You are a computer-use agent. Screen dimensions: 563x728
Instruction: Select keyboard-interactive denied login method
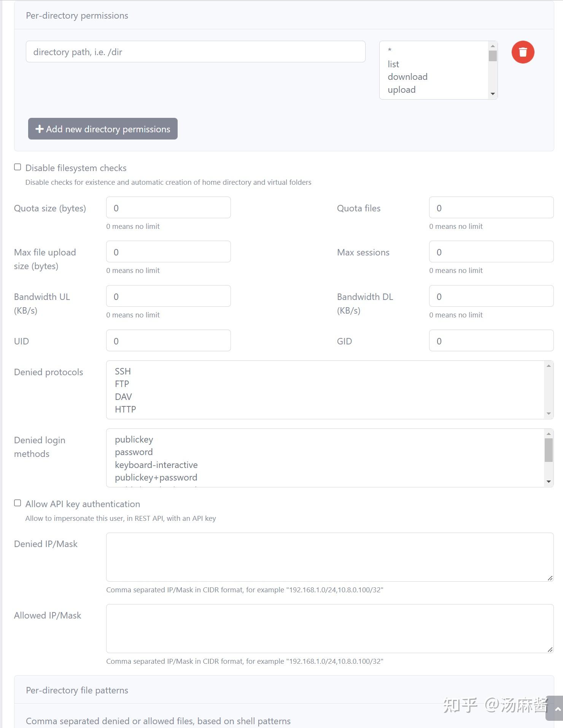pos(156,465)
